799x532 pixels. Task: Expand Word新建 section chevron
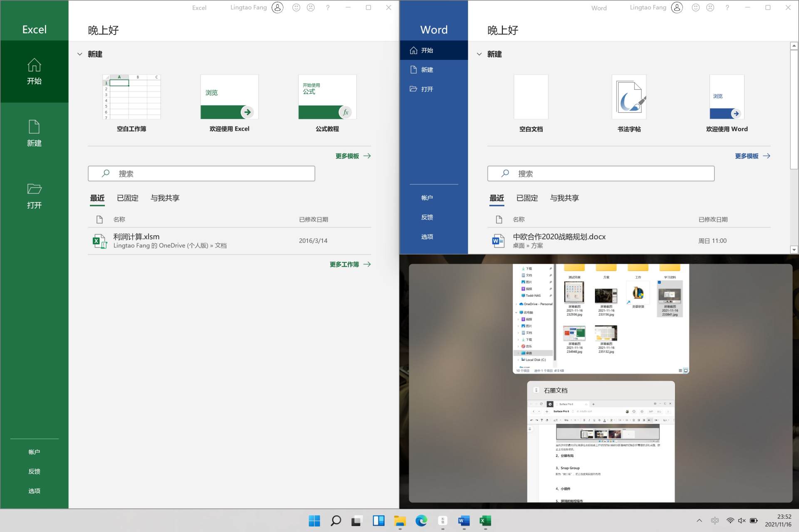click(480, 54)
